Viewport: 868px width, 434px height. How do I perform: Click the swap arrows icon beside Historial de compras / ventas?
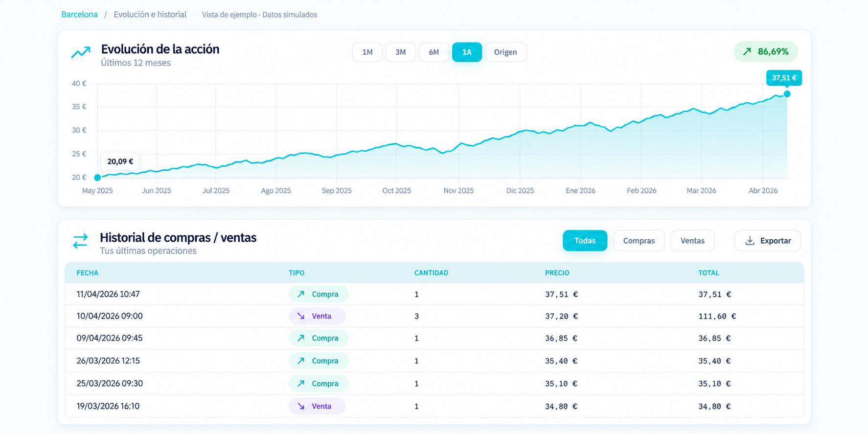click(80, 241)
